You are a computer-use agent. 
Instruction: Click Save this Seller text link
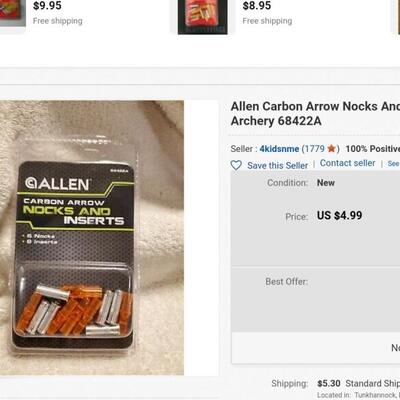277,165
